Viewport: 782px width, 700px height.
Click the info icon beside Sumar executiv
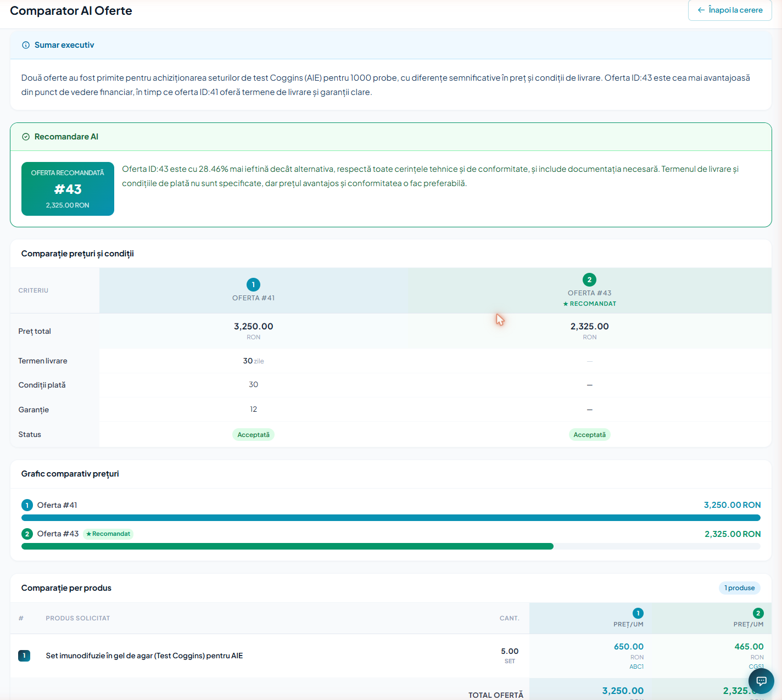coord(26,45)
